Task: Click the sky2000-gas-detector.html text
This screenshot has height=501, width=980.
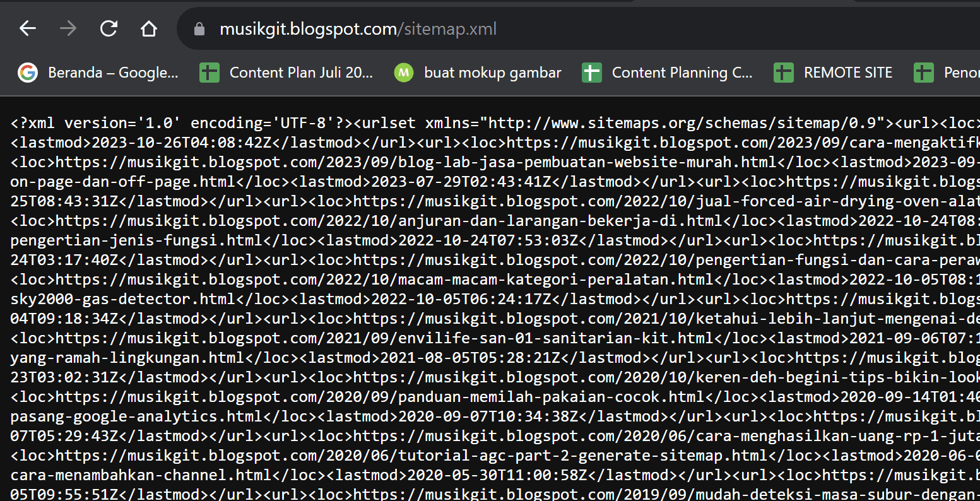Action: pos(122,299)
